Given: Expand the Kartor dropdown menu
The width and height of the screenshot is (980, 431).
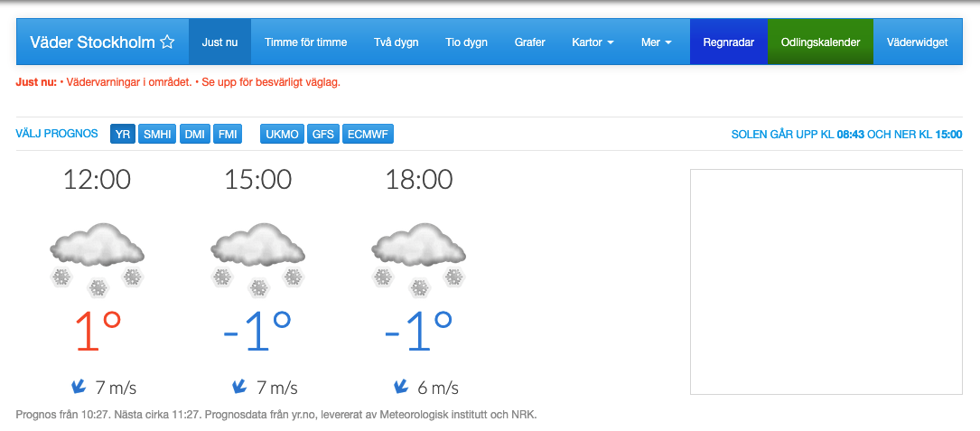Looking at the screenshot, I should [x=593, y=42].
